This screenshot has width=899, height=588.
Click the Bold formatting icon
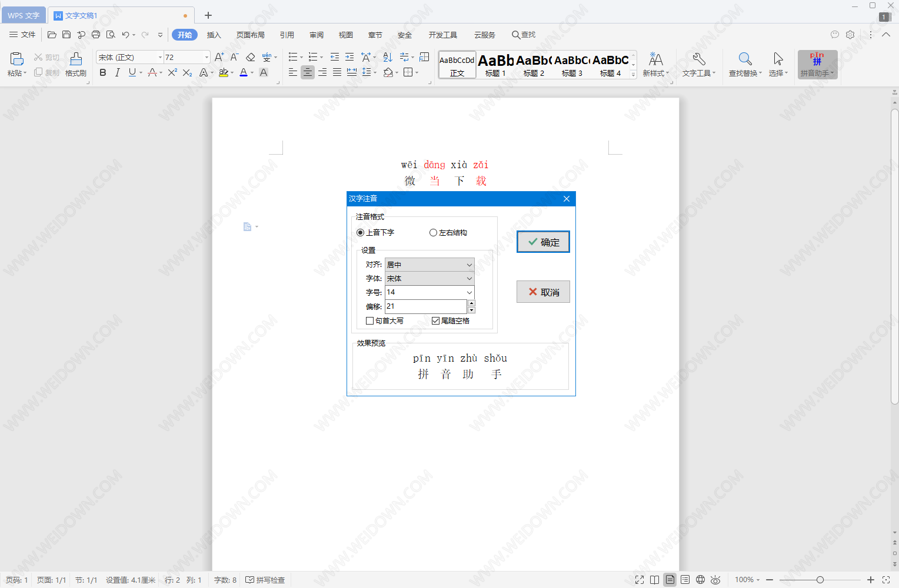click(x=103, y=72)
